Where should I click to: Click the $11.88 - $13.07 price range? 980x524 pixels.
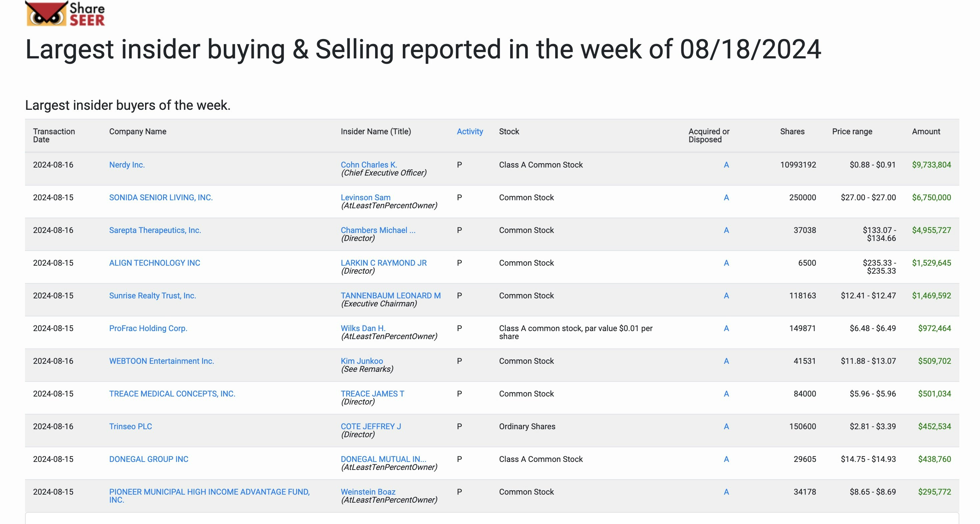(868, 361)
